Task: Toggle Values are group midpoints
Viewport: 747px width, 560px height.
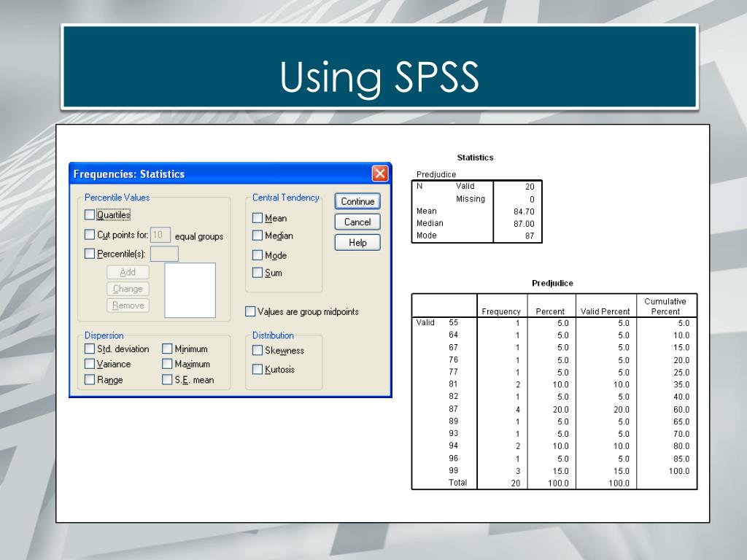Action: pos(250,311)
